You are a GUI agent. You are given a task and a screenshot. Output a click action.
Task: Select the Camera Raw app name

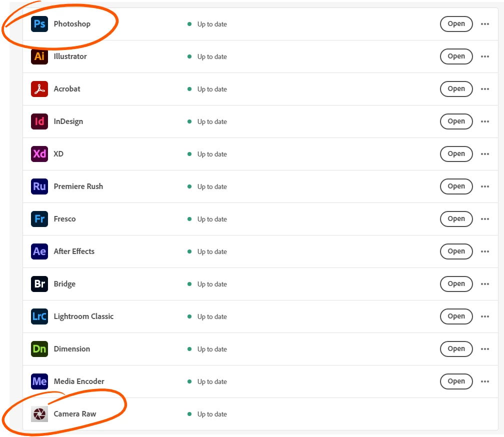tap(75, 414)
